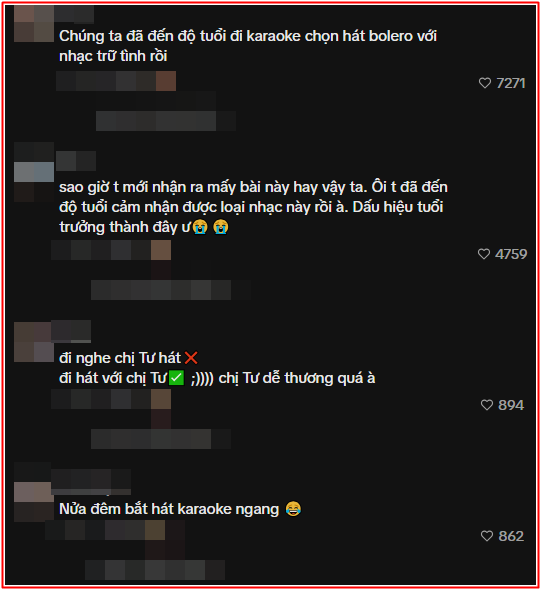
Task: Open avatar of the "sao giờ t mới nhận ra" commenter
Action: 34,172
